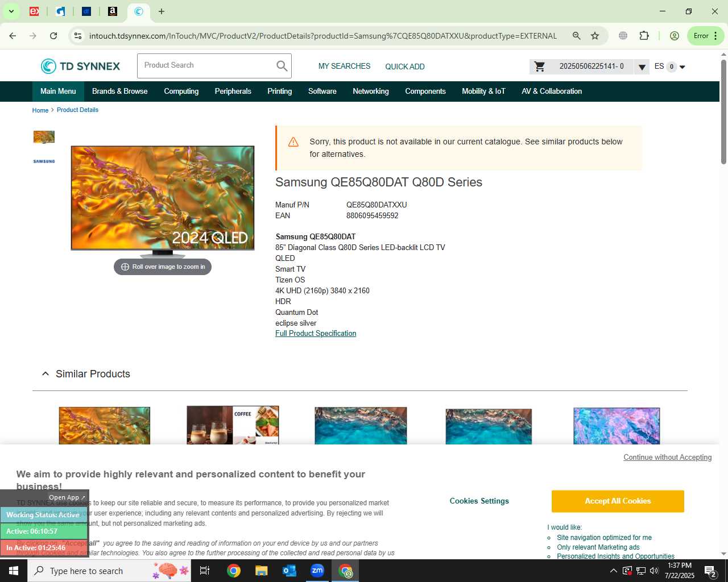Expand the basket dropdown arrow
This screenshot has width=728, height=582.
[x=642, y=67]
